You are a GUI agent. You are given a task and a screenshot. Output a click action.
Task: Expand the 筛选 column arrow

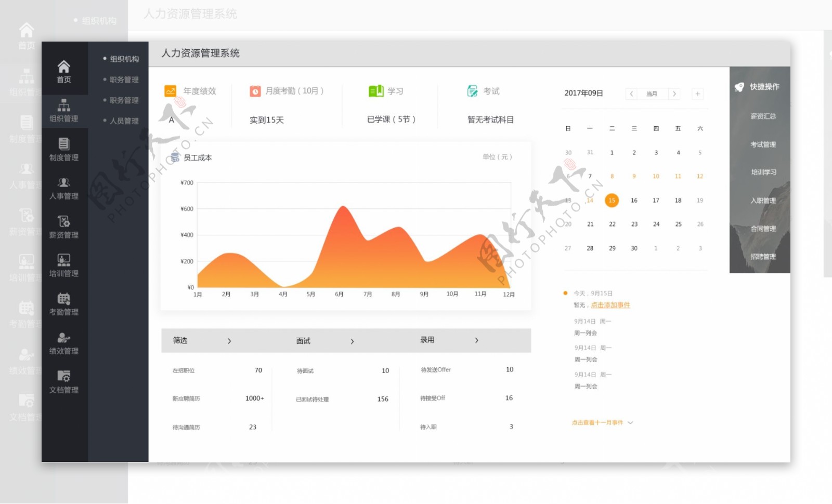coord(229,341)
